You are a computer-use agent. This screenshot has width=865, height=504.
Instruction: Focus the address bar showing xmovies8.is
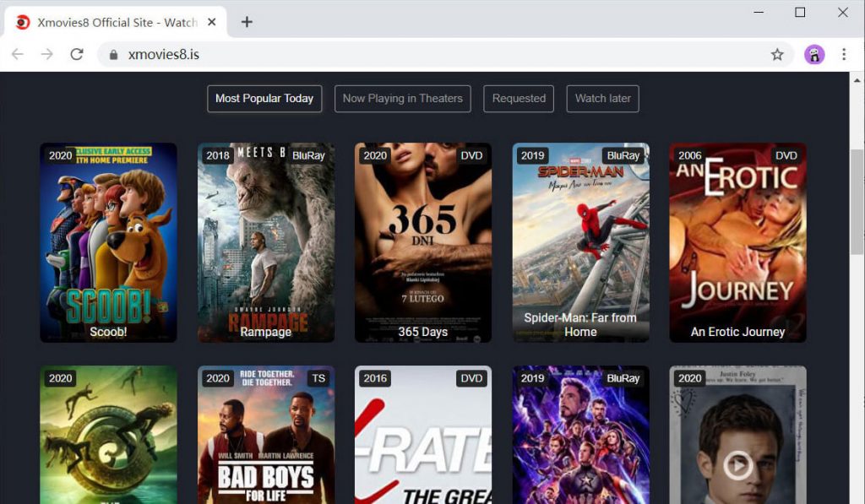coord(444,54)
